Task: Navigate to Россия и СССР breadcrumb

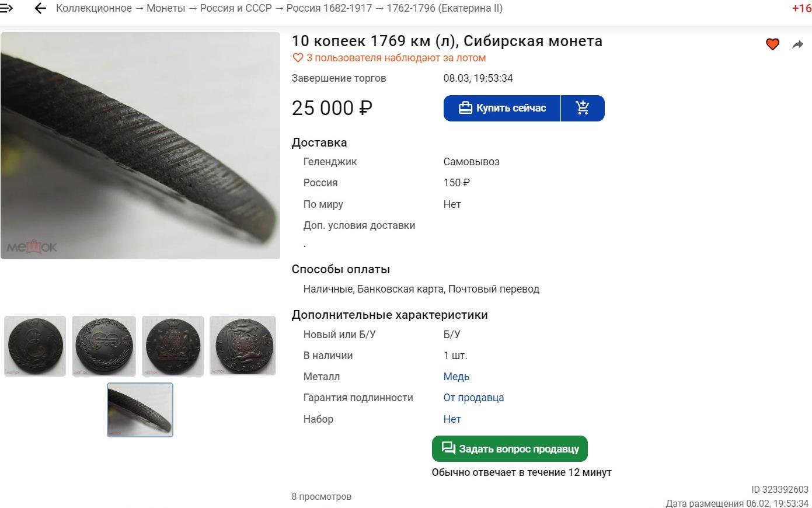Action: [x=236, y=8]
